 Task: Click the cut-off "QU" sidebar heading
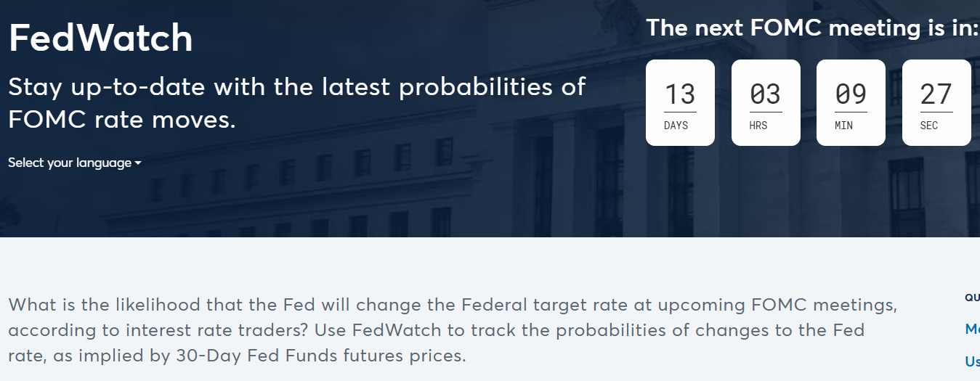[x=972, y=297]
